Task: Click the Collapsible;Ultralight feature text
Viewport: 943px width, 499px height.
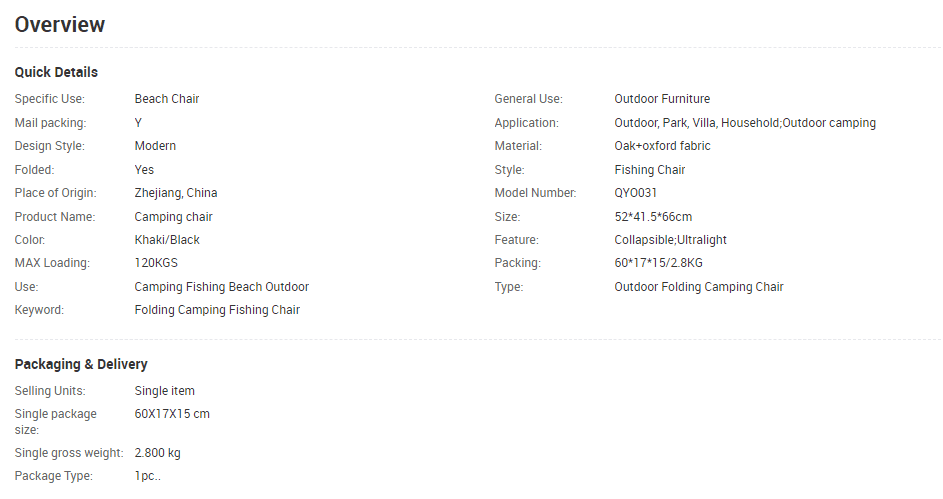Action: pyautogui.click(x=670, y=240)
